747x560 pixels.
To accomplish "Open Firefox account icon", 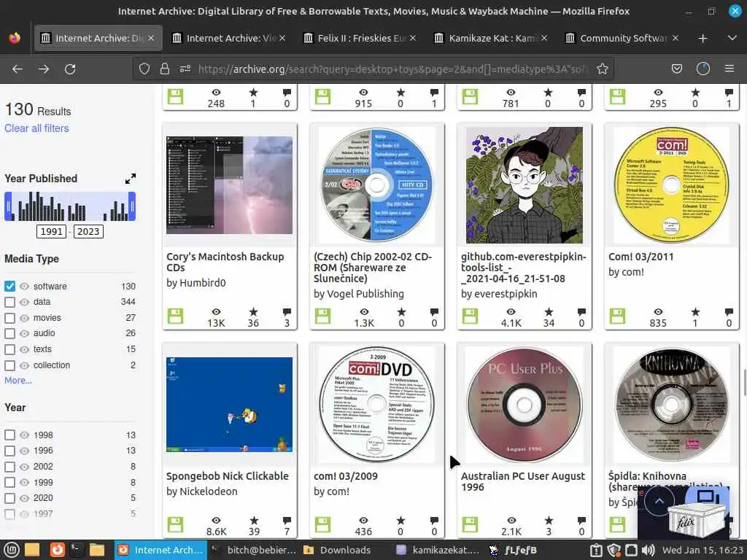I will click(x=703, y=69).
